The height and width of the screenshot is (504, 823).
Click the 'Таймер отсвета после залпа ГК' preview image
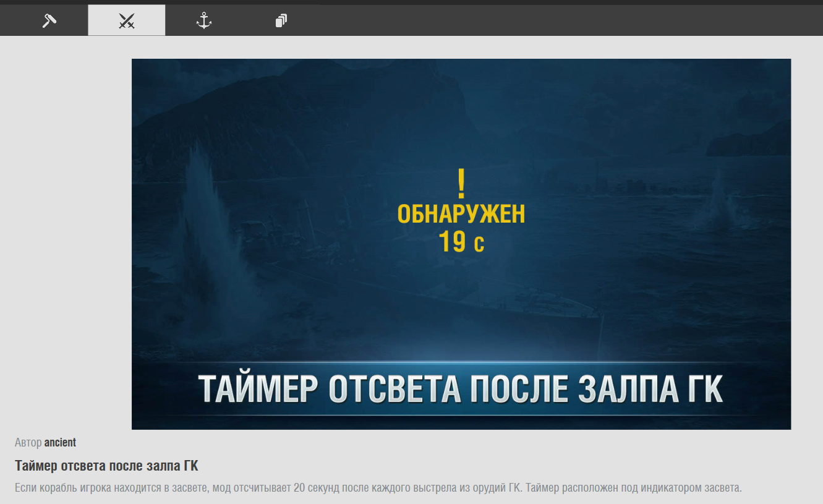tap(461, 244)
